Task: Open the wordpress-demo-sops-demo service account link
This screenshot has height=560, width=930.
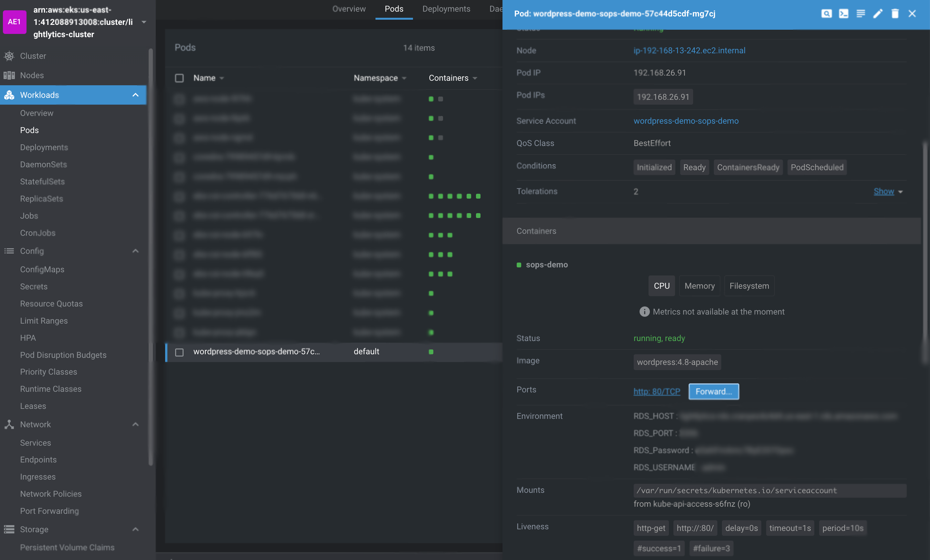Action: 686,121
